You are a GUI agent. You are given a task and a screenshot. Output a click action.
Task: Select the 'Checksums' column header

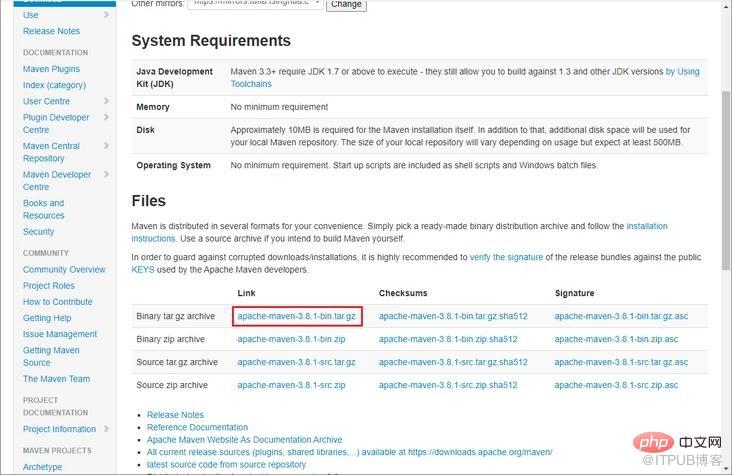(403, 293)
